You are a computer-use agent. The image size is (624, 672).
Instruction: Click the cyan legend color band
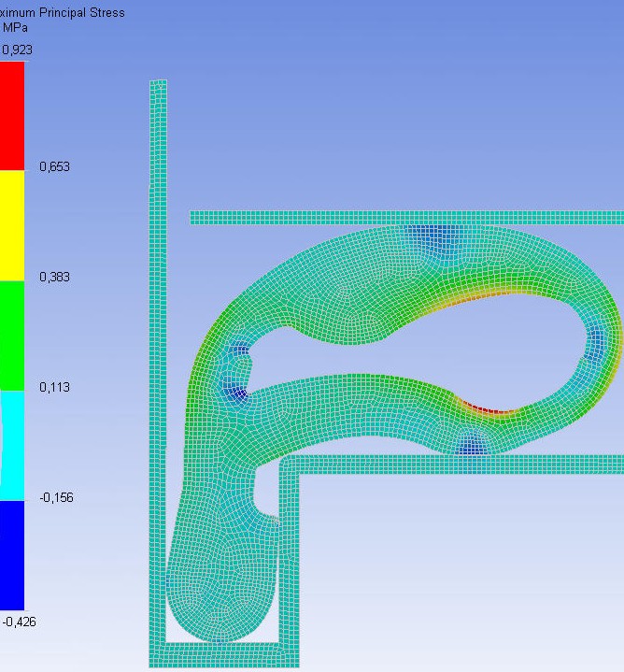click(11, 445)
